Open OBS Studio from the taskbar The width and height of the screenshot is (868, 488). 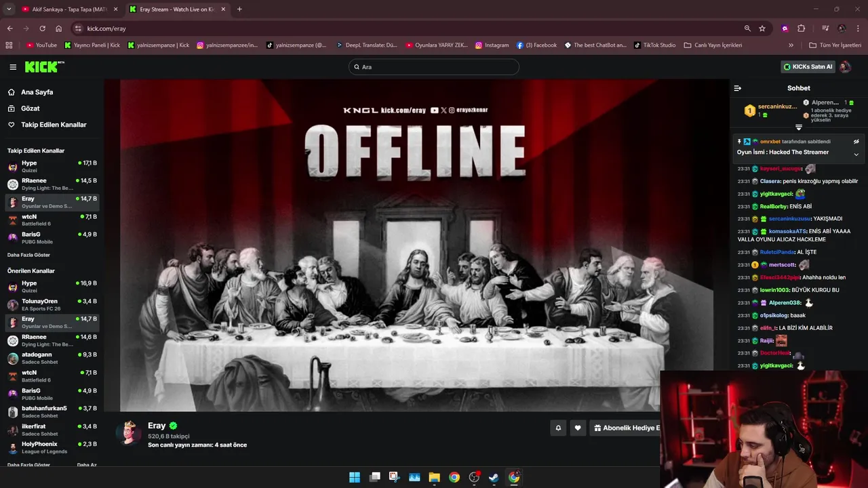point(474,477)
